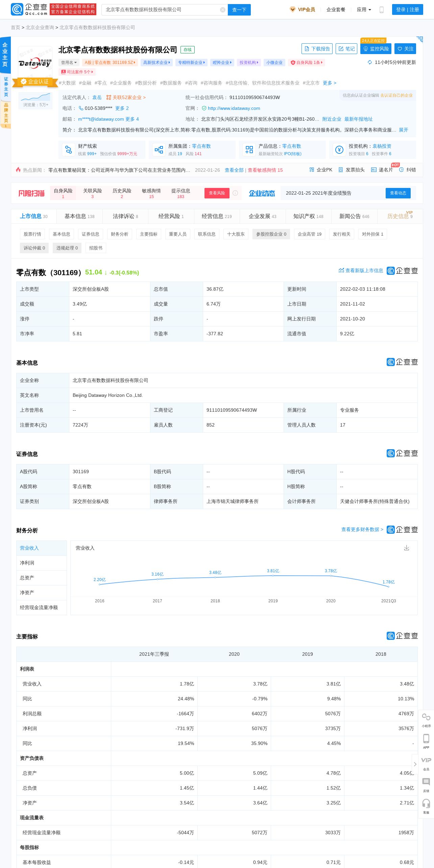Expand the company 简介 with 展开
The height and width of the screenshot is (868, 434).
pos(403,130)
